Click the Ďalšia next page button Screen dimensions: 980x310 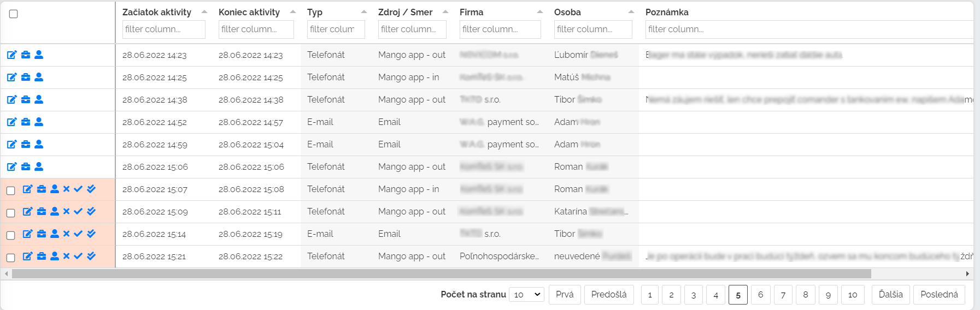coord(891,295)
